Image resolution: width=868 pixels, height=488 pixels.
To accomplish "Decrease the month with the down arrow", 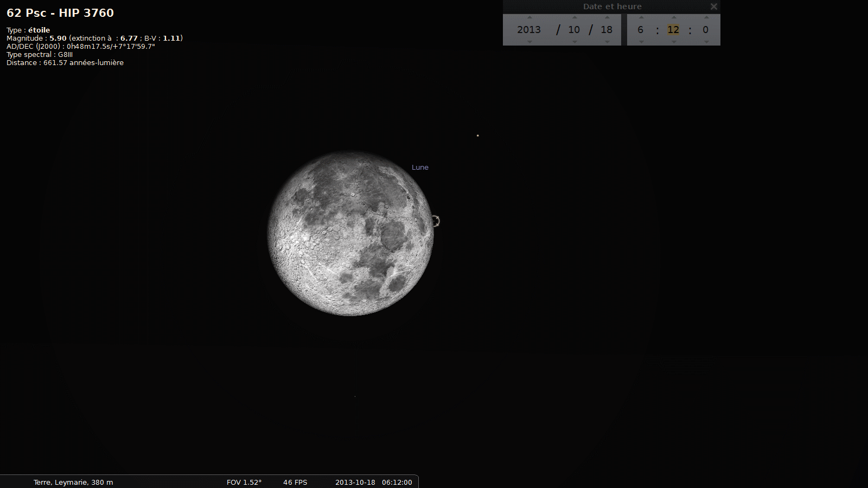I will pyautogui.click(x=575, y=42).
